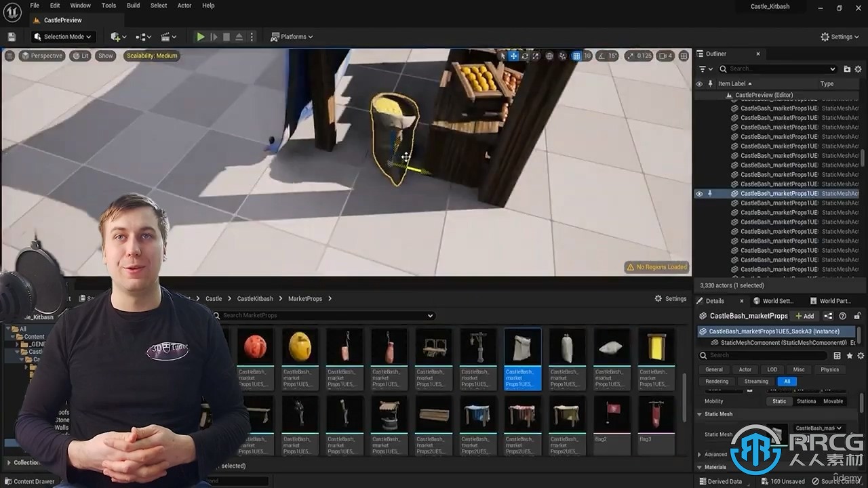Select the CastlePreview level tab

click(x=62, y=20)
